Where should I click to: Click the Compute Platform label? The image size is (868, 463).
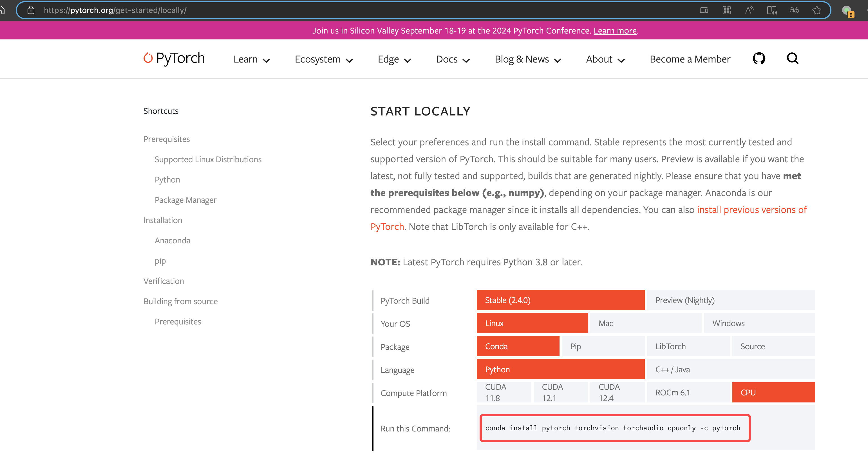point(413,393)
